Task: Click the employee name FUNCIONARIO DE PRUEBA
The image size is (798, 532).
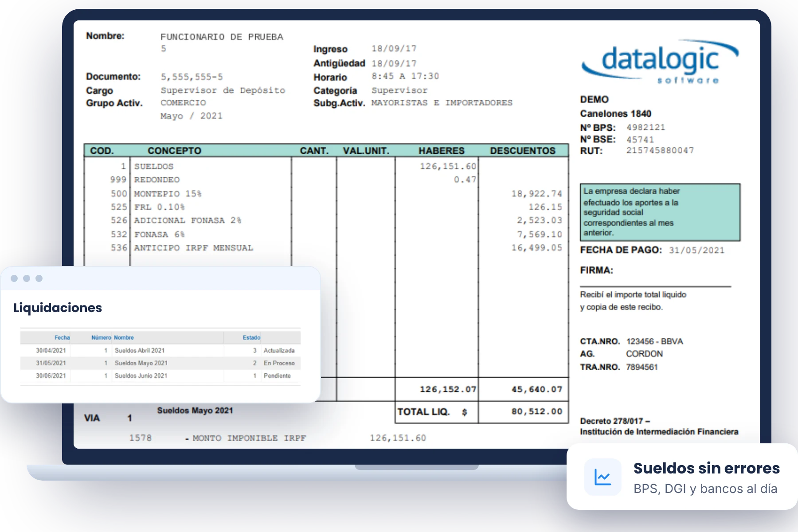Action: [x=222, y=37]
